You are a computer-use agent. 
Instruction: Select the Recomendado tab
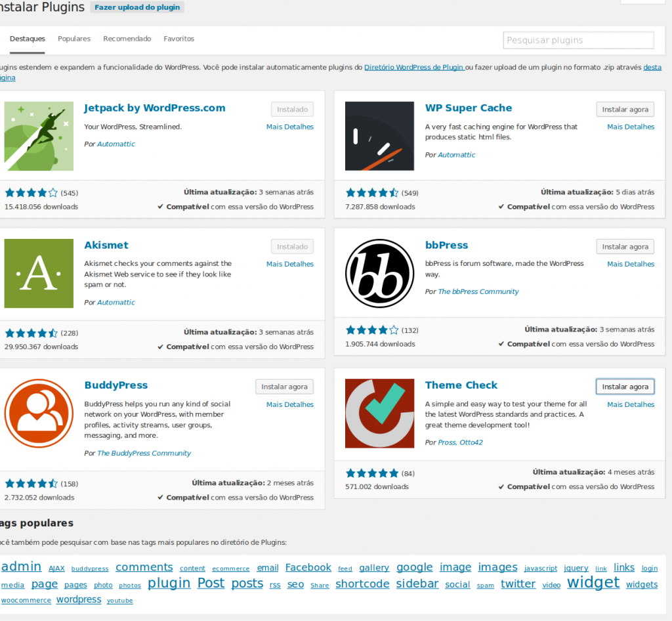127,39
